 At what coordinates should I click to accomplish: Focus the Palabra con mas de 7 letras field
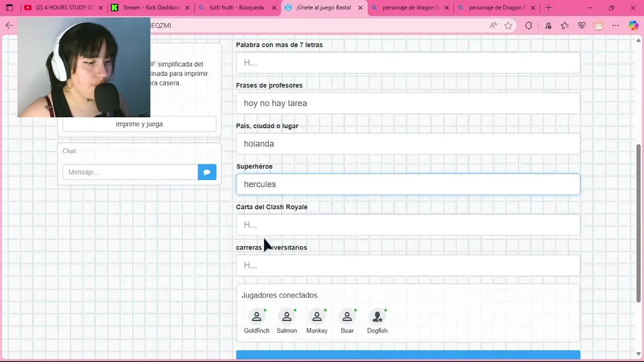point(408,63)
